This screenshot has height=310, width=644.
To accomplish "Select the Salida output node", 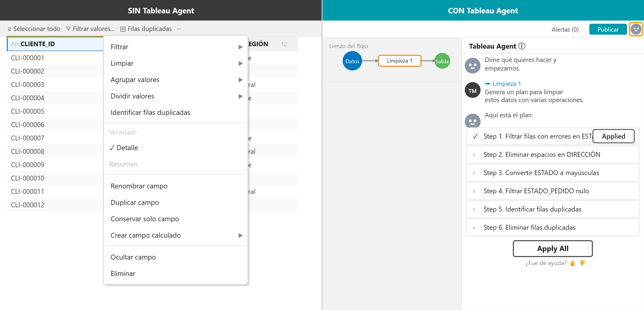I will (x=442, y=61).
